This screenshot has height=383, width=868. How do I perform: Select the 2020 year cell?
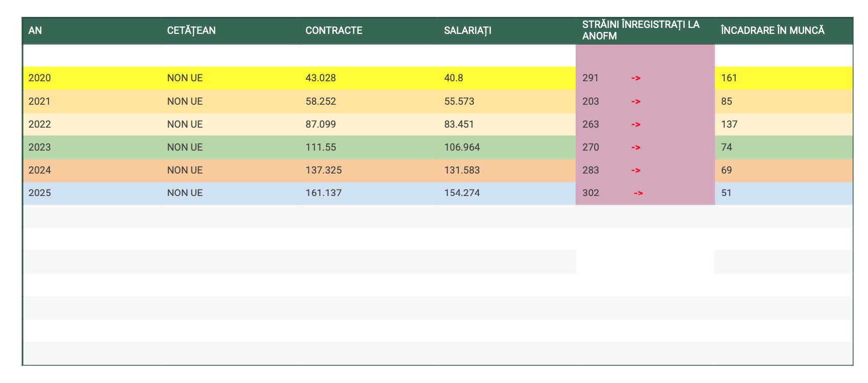click(x=40, y=78)
